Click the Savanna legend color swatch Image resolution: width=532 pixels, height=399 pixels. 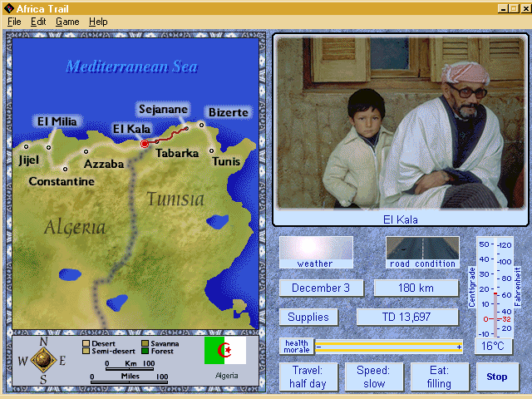tap(145, 343)
